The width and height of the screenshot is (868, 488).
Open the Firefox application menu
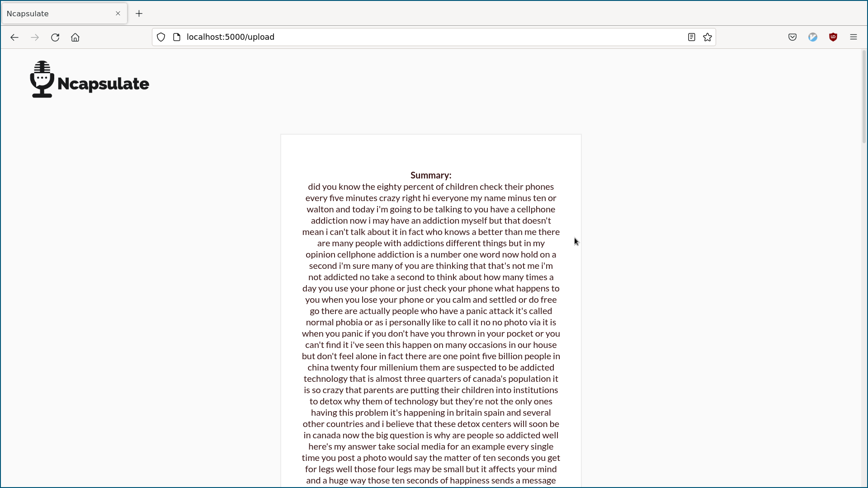point(854,38)
